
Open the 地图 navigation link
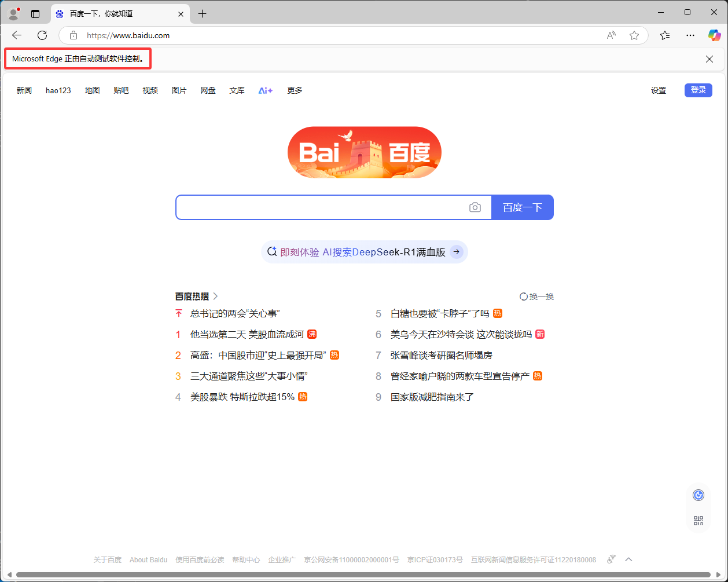(x=93, y=90)
